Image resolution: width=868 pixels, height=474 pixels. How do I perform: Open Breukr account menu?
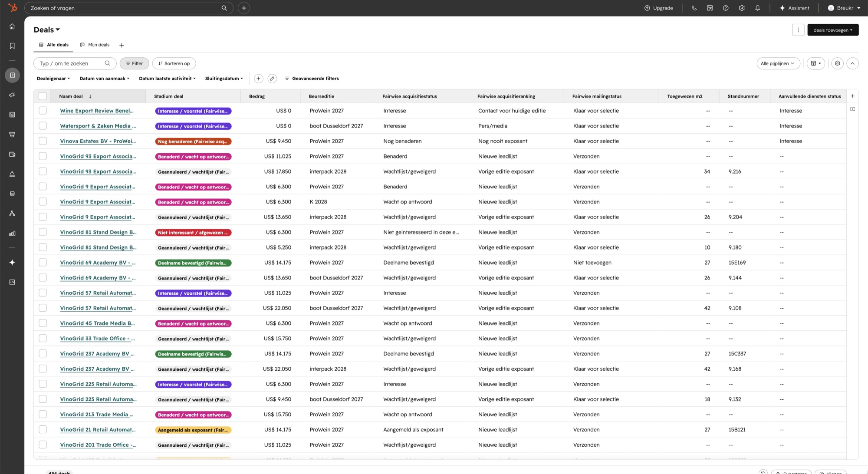click(844, 8)
